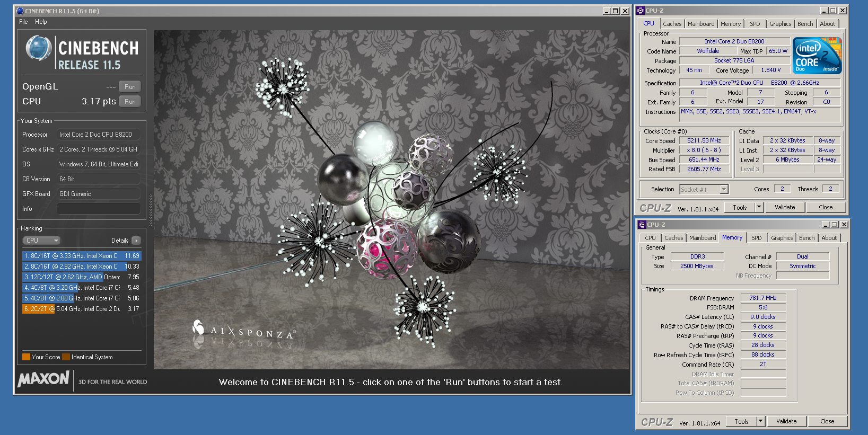Select the 4C/8T 2.80 GHz Core i7 row
Image resolution: width=868 pixels, height=435 pixels.
82,298
